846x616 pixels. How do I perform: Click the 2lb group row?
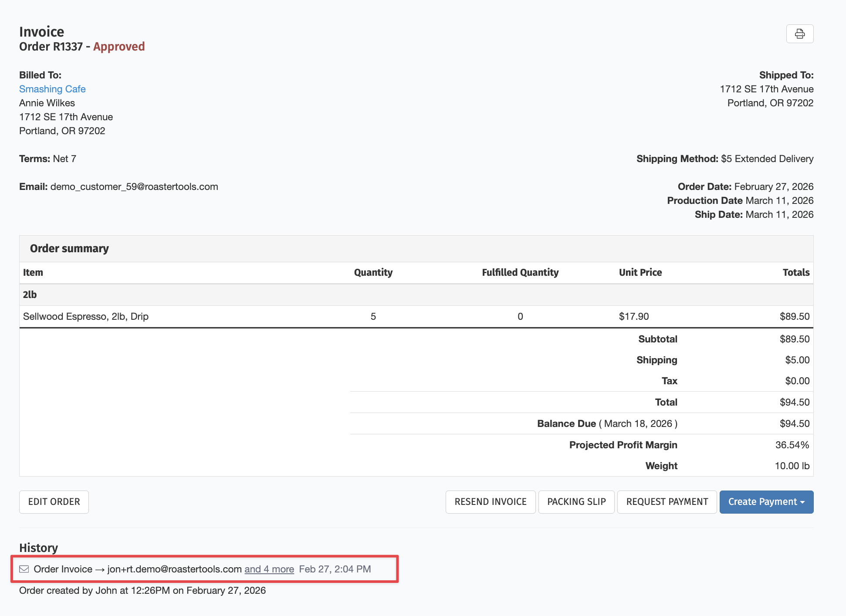30,294
